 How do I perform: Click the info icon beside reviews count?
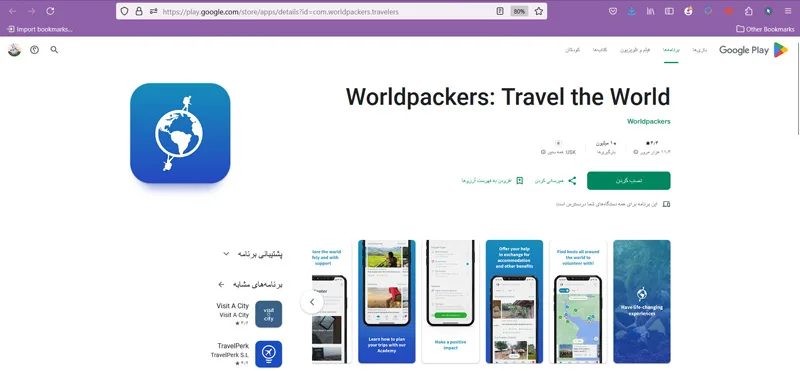click(x=636, y=152)
